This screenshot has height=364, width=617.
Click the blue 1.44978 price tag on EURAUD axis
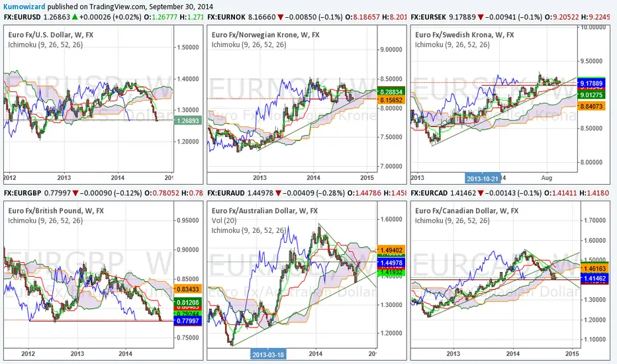click(x=391, y=263)
